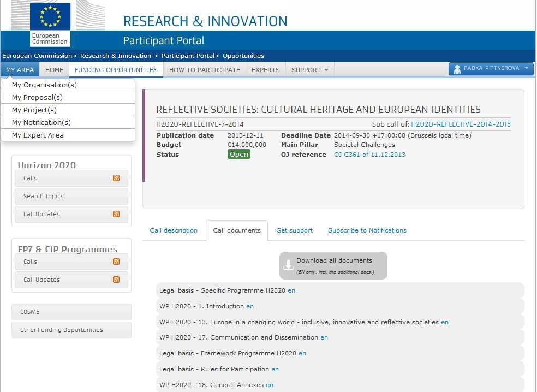Image resolution: width=537 pixels, height=392 pixels.
Task: Click the Participant Portal banner title
Action: 164,41
